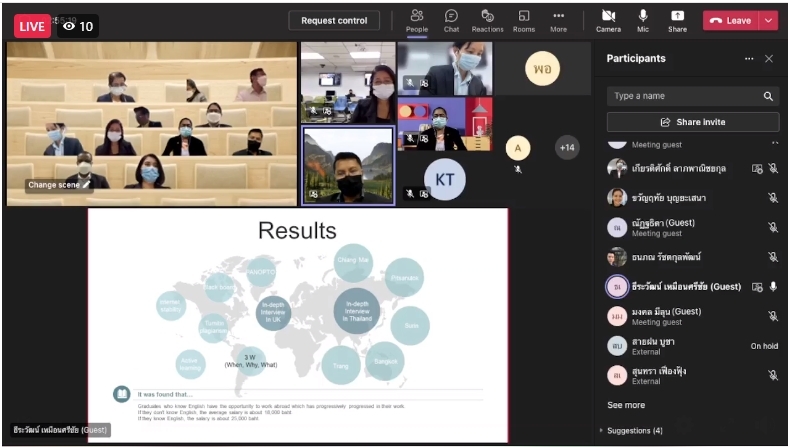
Task: Click the Bangkok bubble on the shared slide
Action: click(x=385, y=361)
